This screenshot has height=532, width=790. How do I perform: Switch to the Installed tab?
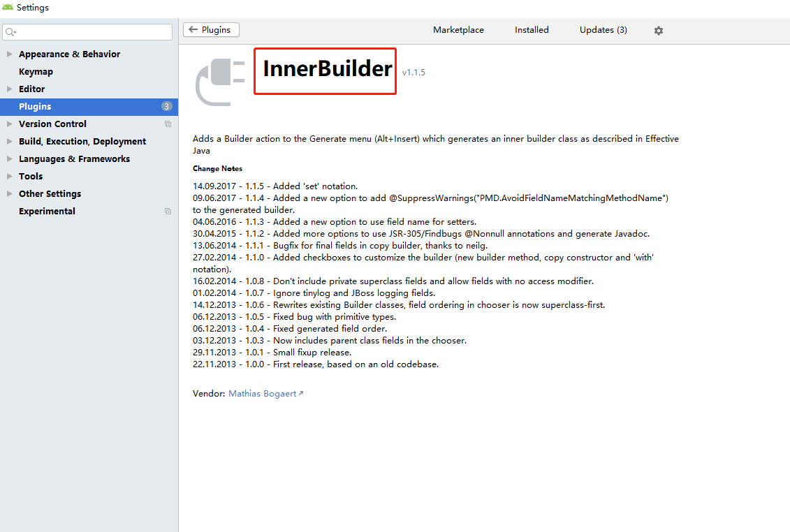(x=532, y=30)
